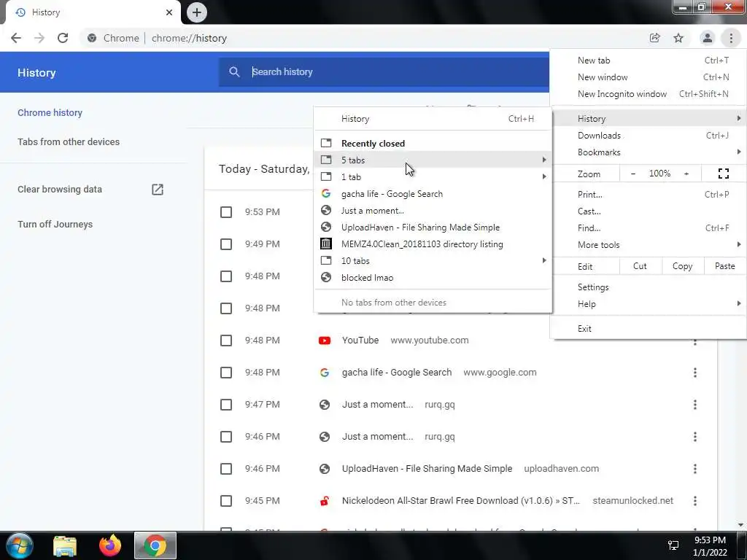
Task: Click Cut button in Edit row
Action: click(x=640, y=266)
